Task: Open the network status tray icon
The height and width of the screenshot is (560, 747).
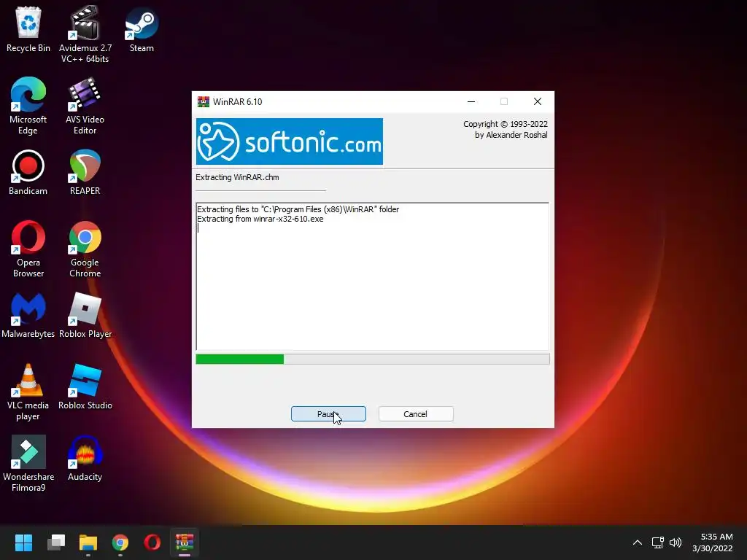Action: (x=658, y=542)
